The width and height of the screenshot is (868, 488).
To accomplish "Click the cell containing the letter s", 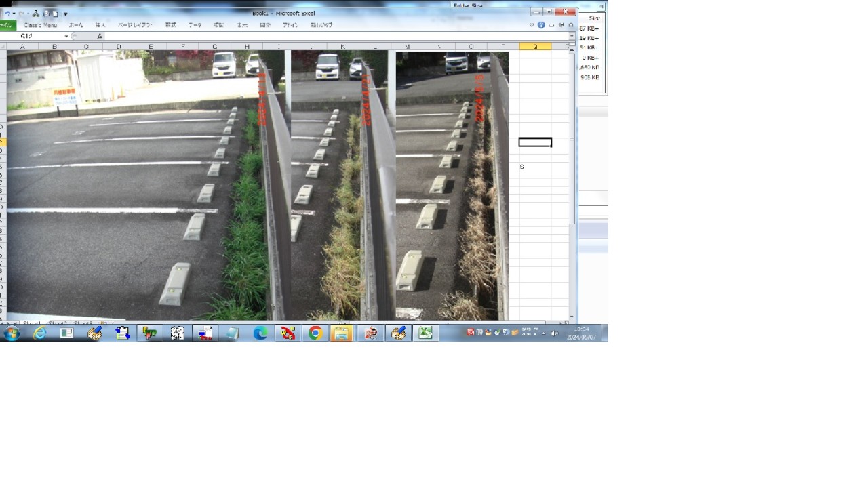I will [535, 167].
